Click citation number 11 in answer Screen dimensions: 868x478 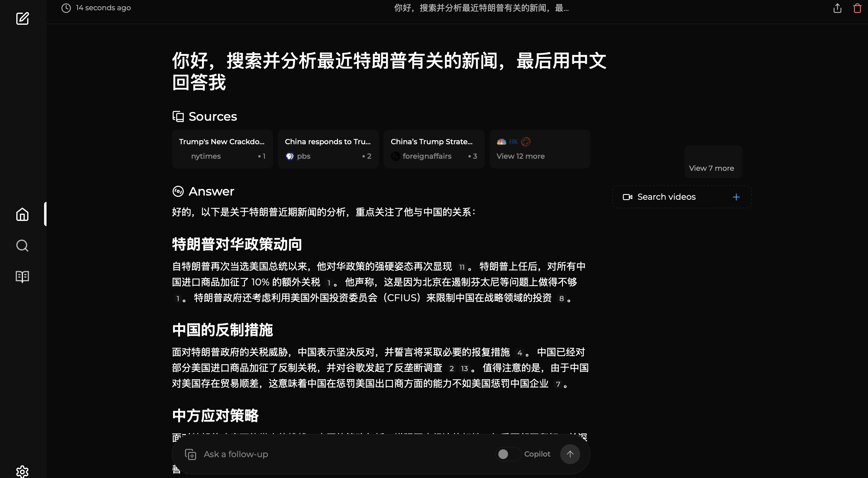pos(461,267)
